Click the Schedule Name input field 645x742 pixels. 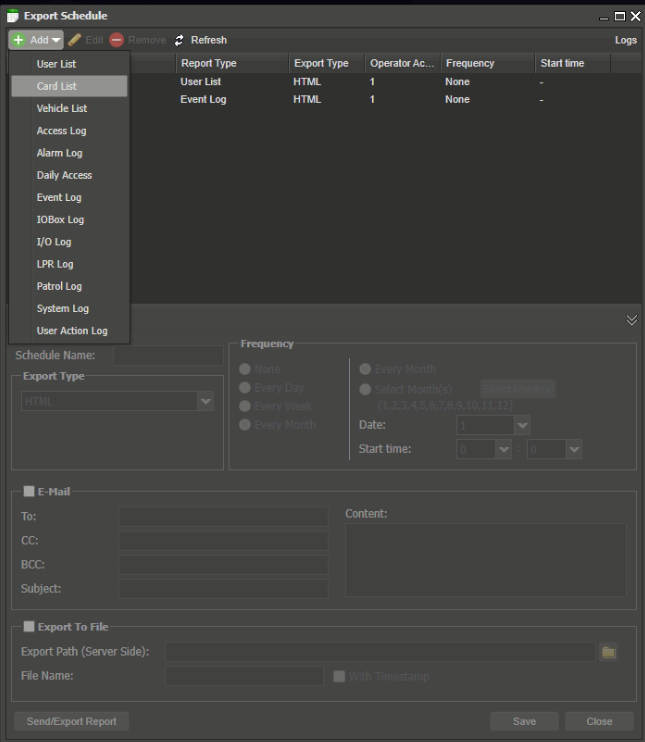pos(168,355)
